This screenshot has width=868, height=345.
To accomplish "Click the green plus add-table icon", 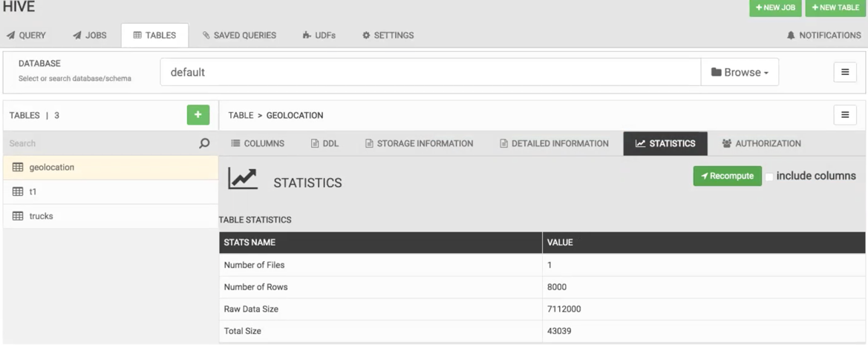I will pyautogui.click(x=198, y=115).
